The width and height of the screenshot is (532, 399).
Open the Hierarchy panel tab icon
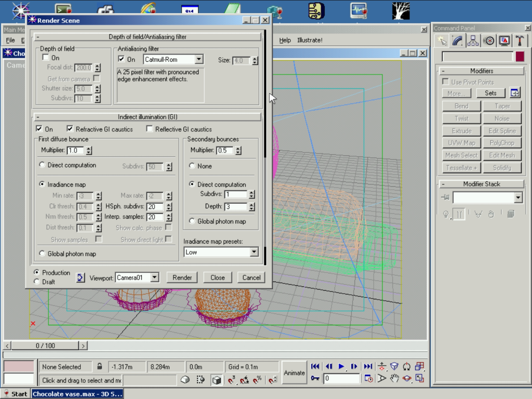coord(473,41)
